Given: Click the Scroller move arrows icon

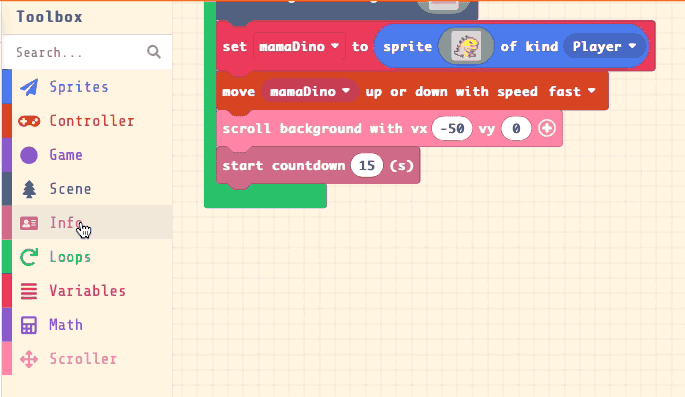Looking at the screenshot, I should tap(29, 359).
